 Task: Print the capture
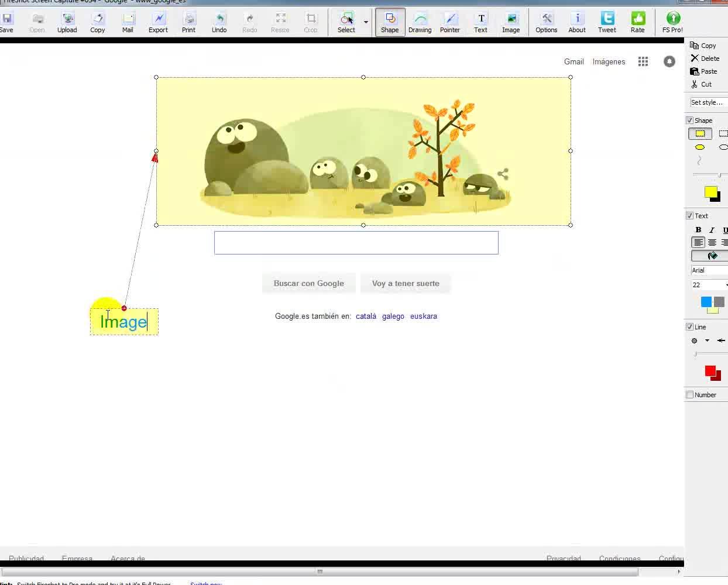(188, 23)
